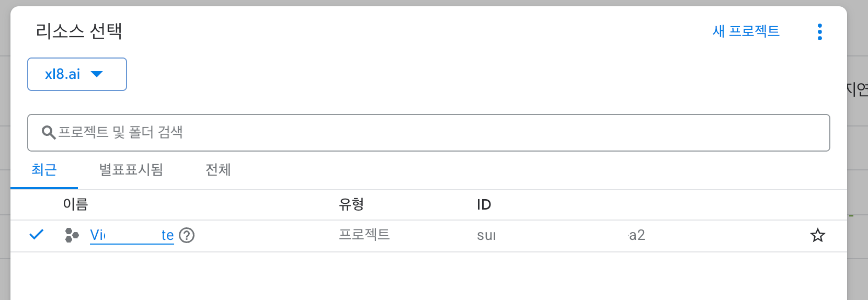Star the listed project
The image size is (868, 300).
point(817,235)
